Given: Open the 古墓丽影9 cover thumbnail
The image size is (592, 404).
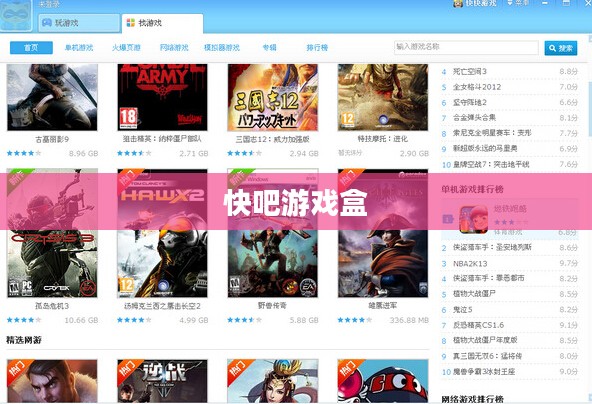Looking at the screenshot, I should pyautogui.click(x=52, y=97).
